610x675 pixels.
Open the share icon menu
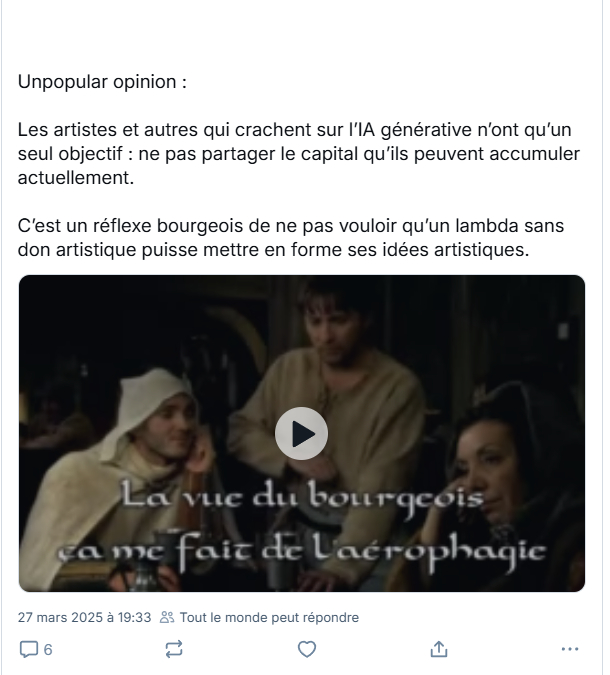(439, 649)
